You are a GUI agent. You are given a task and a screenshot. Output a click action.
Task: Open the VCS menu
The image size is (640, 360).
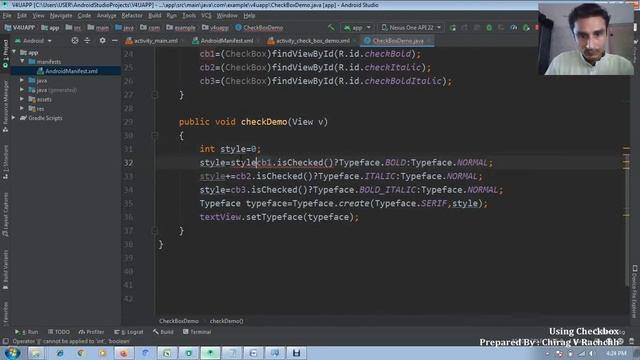[x=206, y=16]
